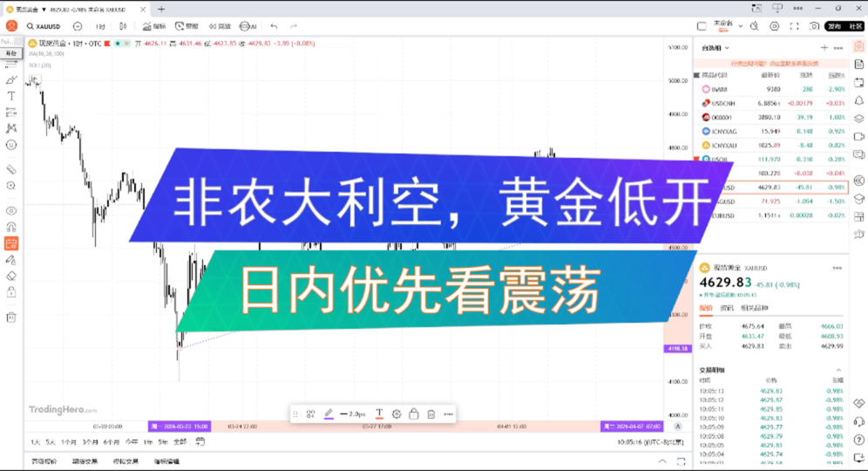
Task: Undo the last chart action
Action: tap(274, 26)
